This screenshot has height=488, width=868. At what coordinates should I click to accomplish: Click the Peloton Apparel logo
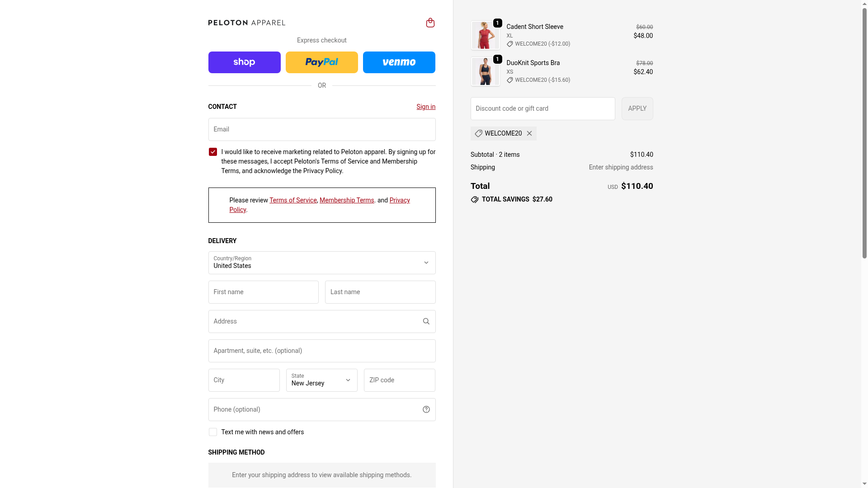[246, 23]
